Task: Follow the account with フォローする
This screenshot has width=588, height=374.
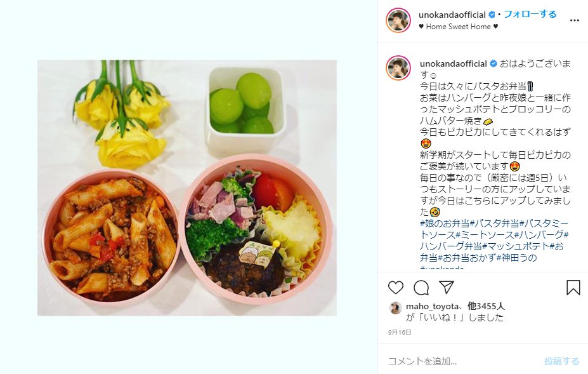Action: click(x=530, y=14)
